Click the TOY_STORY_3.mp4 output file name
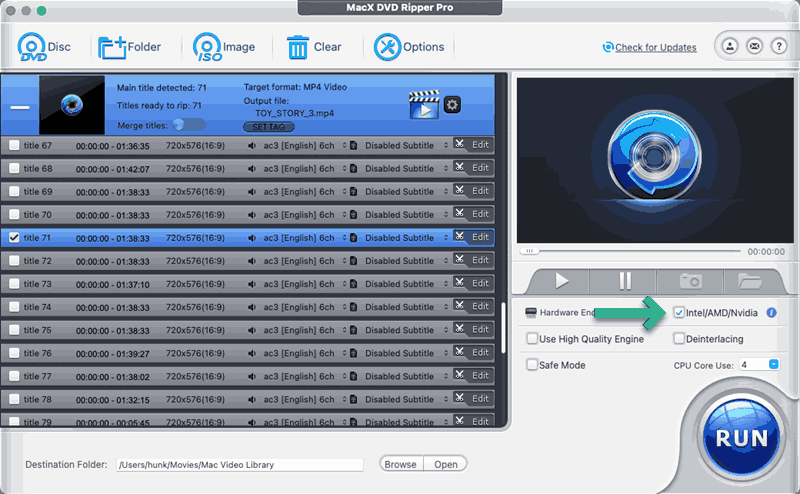The height and width of the screenshot is (494, 800). point(294,113)
